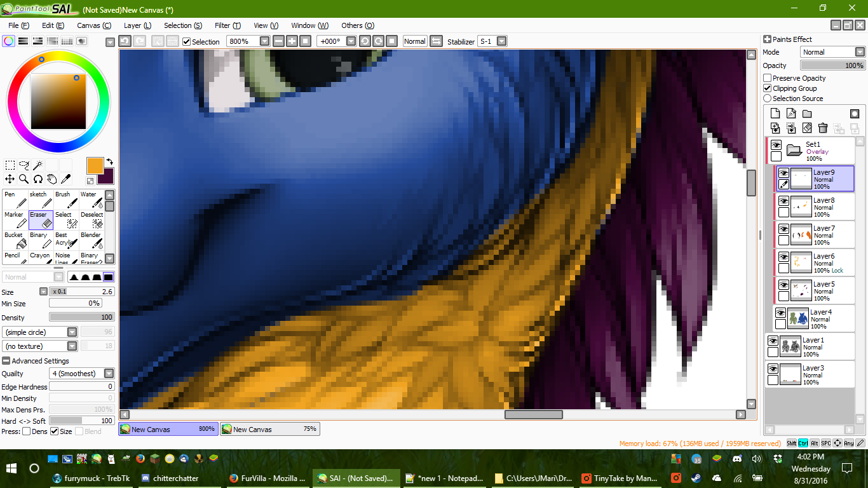Screen dimensions: 868x488
Task: Open Firefox FurVilla window from taskbar
Action: pos(268,478)
